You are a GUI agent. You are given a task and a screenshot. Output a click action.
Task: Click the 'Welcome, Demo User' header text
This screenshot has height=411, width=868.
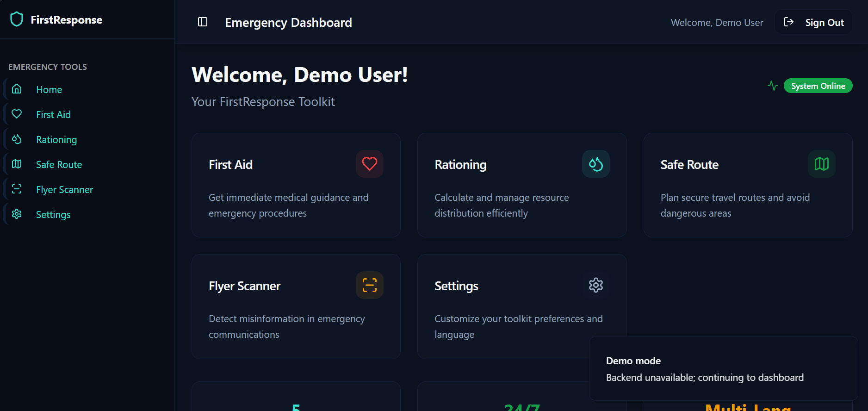click(x=717, y=22)
